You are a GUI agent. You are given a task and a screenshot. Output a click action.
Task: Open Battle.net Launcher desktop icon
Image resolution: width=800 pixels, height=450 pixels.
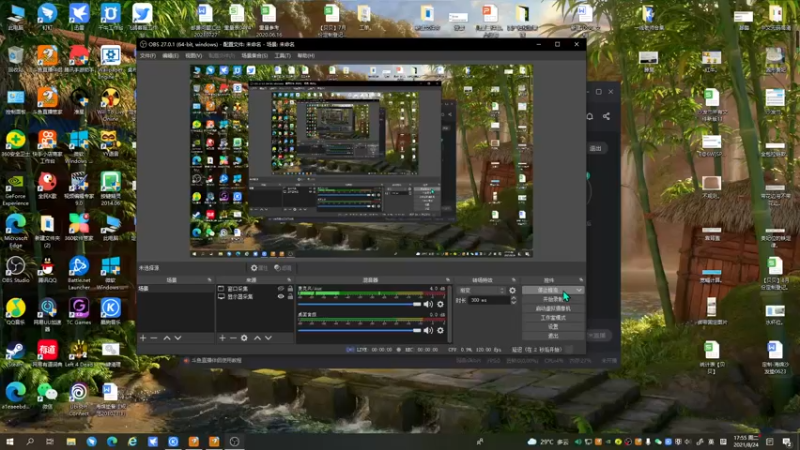[79, 272]
